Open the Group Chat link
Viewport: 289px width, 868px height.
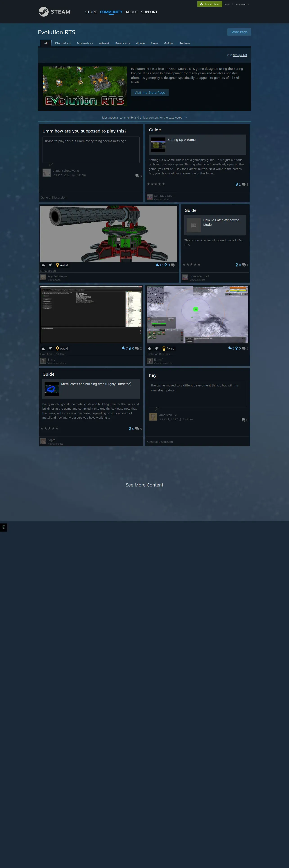click(x=240, y=55)
